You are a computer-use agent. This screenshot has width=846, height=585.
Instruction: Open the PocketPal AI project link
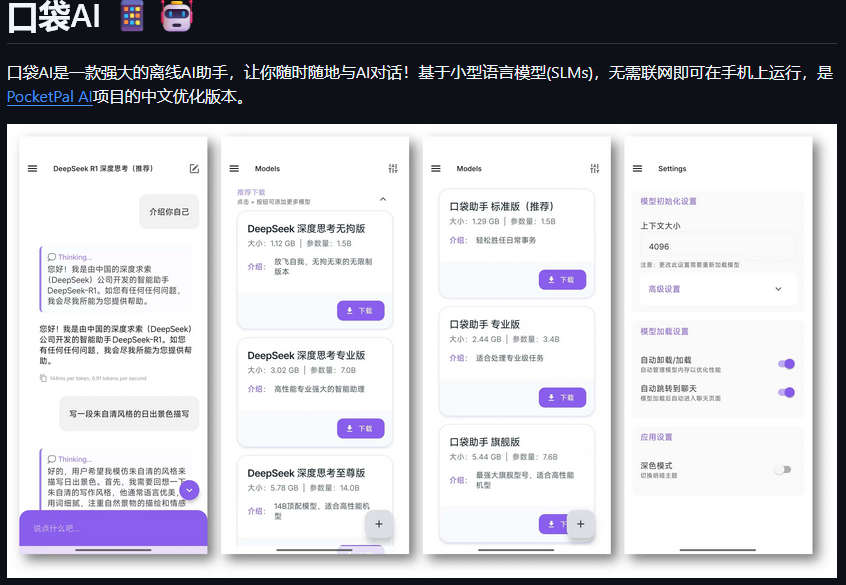pos(50,97)
